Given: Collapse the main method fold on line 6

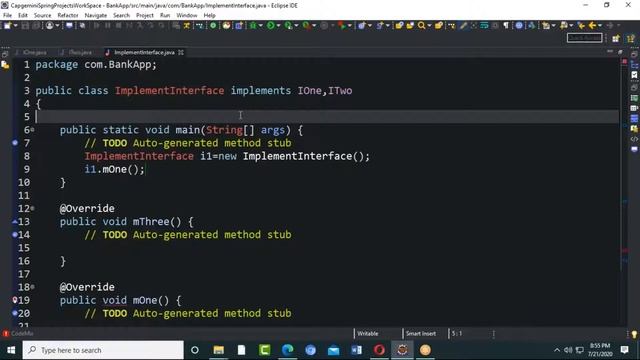Looking at the screenshot, I should 33,130.
